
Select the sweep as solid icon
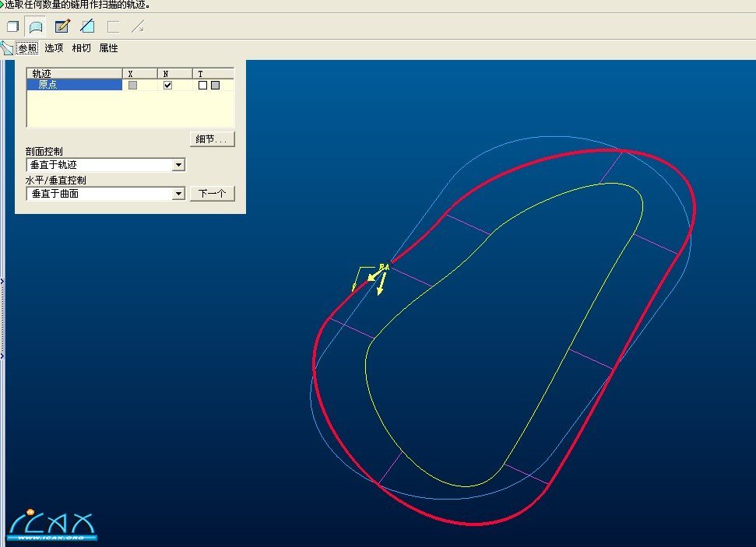tap(12, 26)
